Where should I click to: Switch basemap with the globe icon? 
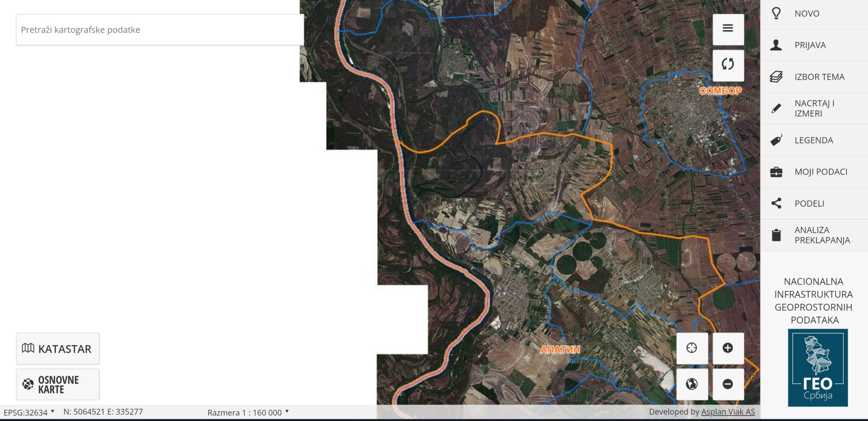tap(692, 385)
